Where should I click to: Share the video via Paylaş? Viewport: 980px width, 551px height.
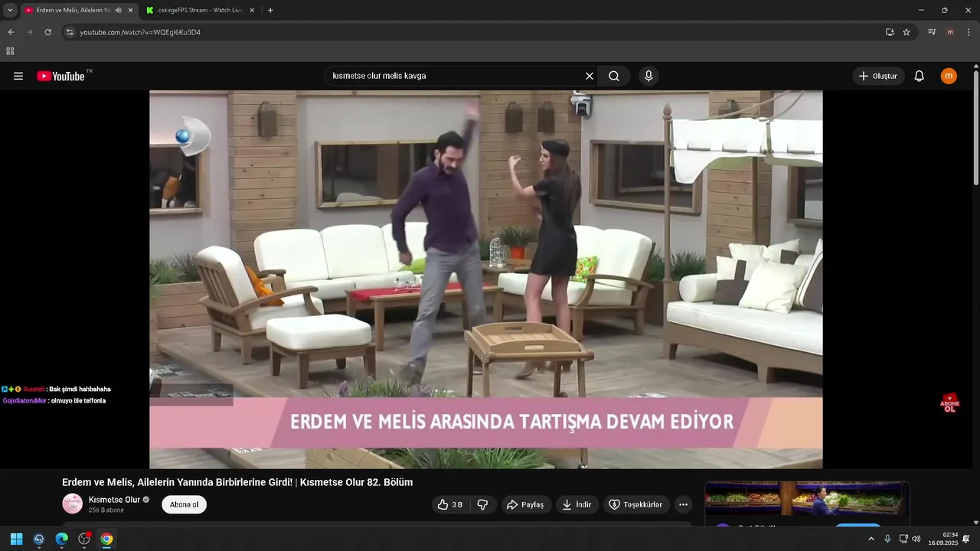[525, 504]
